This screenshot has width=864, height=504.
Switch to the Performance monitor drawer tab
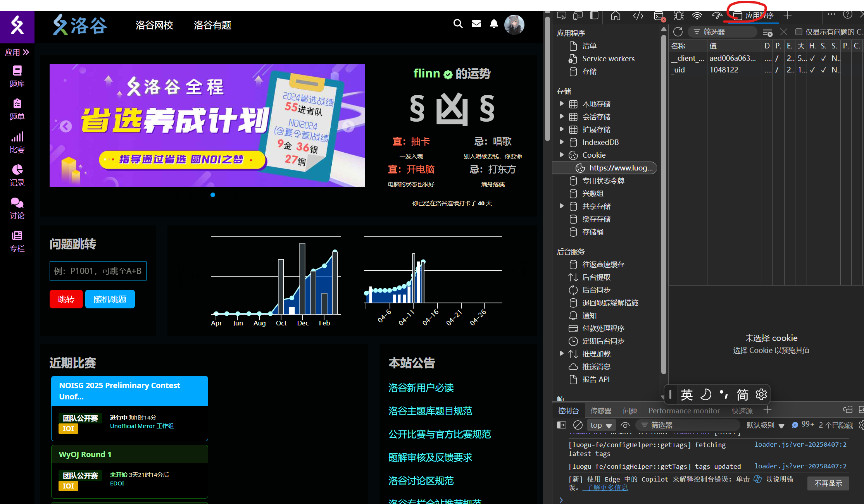tap(684, 411)
